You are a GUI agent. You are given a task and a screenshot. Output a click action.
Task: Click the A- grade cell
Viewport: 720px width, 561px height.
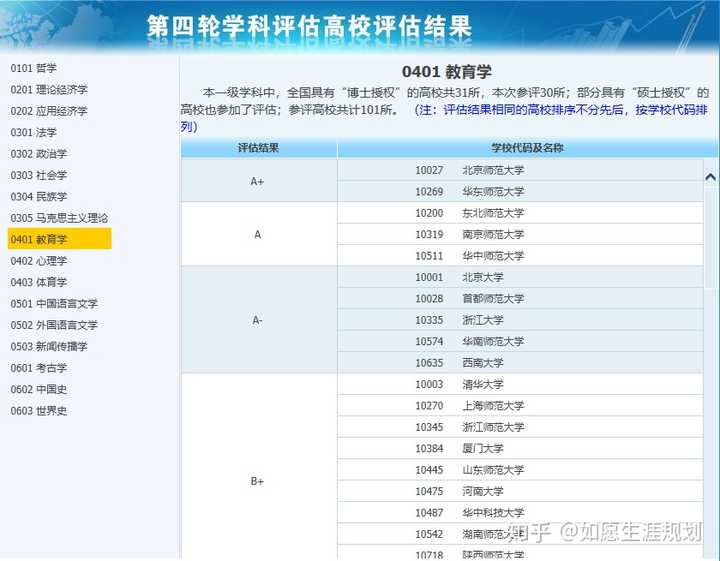[x=259, y=320]
